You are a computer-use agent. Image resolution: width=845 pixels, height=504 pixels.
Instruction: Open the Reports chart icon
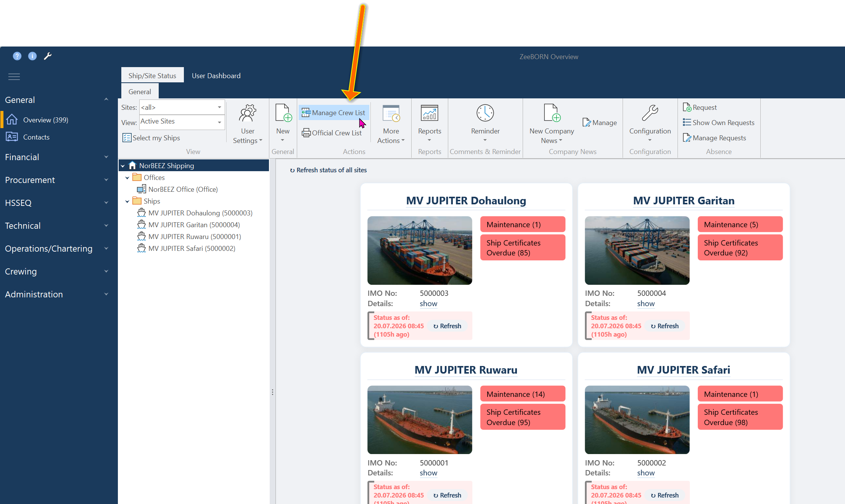[430, 113]
